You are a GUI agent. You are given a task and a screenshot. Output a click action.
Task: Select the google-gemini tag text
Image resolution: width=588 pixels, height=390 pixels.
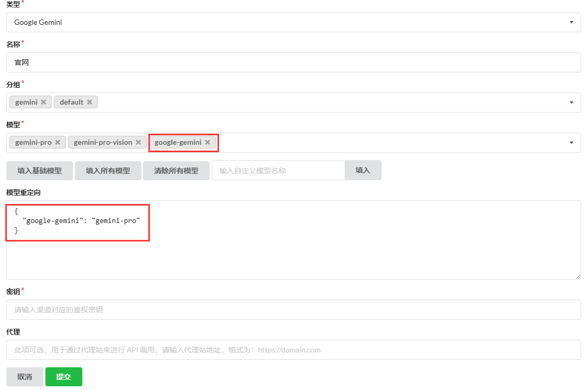(x=178, y=142)
